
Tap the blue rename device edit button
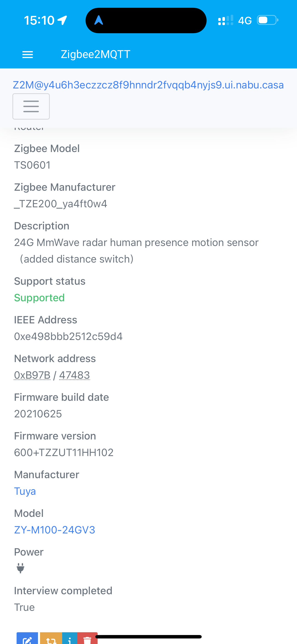(27, 638)
